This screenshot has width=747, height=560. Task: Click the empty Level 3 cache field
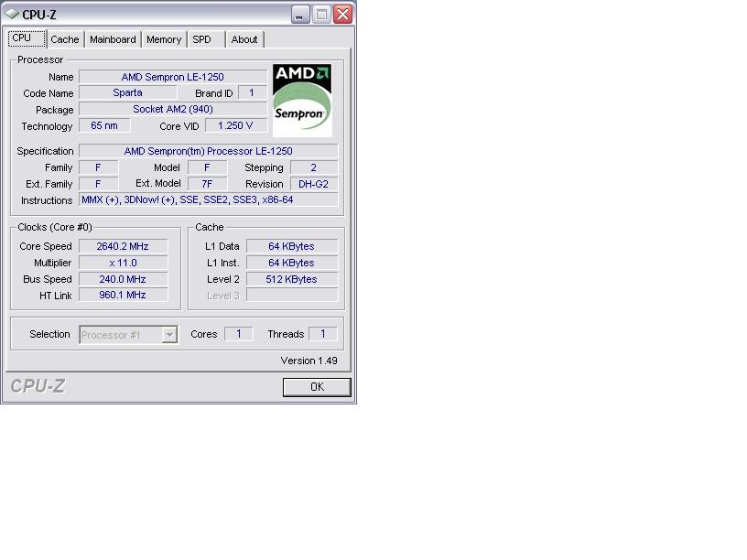(291, 296)
